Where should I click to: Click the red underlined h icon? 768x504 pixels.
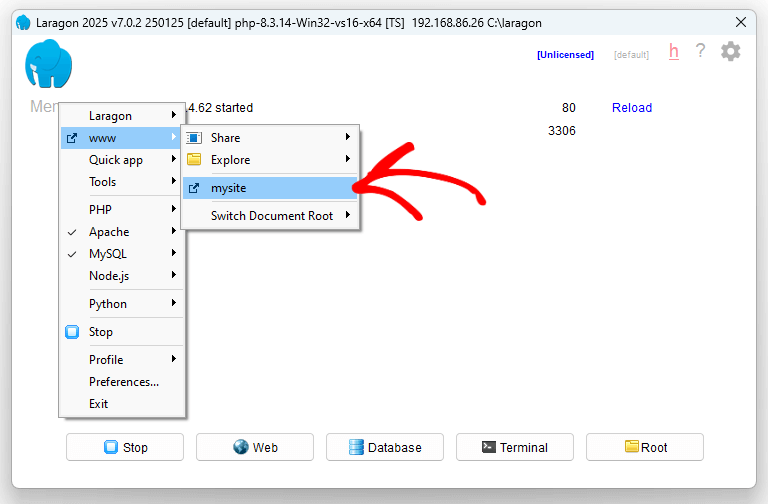674,51
